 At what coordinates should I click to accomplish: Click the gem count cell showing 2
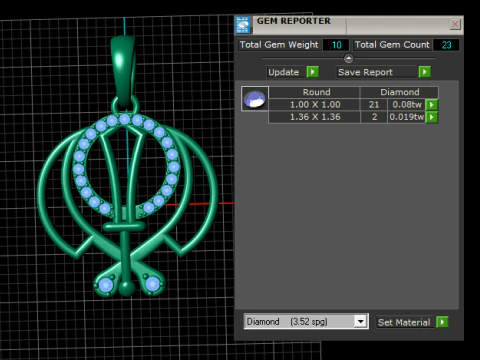click(x=374, y=117)
